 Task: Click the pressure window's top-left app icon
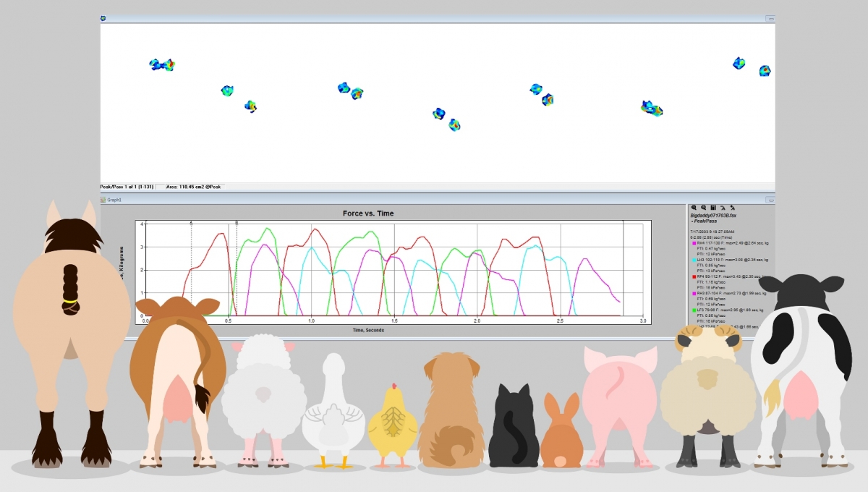(x=103, y=18)
